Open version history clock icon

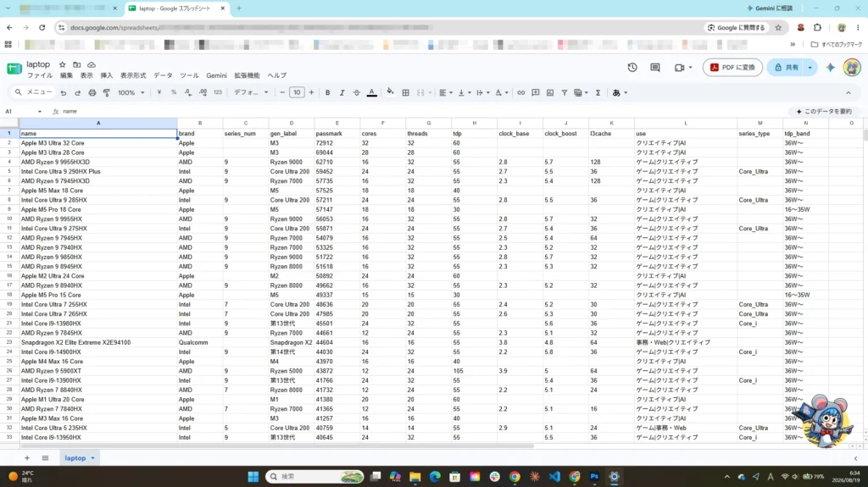click(632, 68)
